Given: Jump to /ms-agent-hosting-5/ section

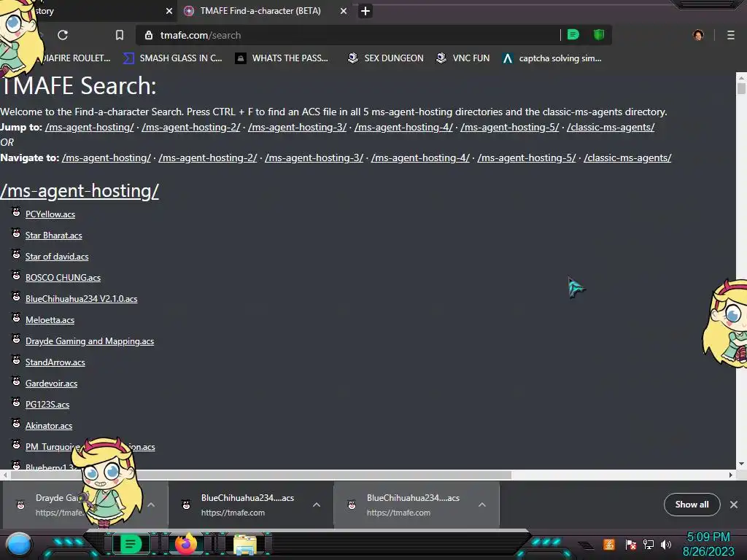Looking at the screenshot, I should pos(510,127).
